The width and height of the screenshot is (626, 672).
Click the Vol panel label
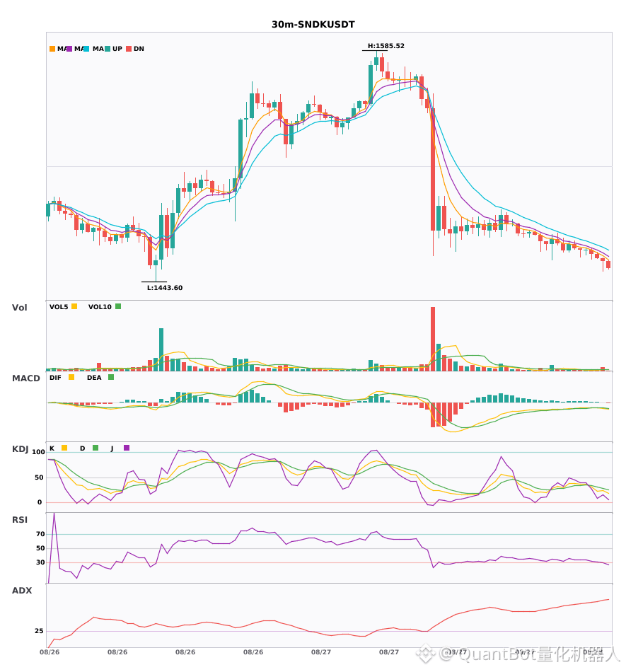click(x=19, y=308)
